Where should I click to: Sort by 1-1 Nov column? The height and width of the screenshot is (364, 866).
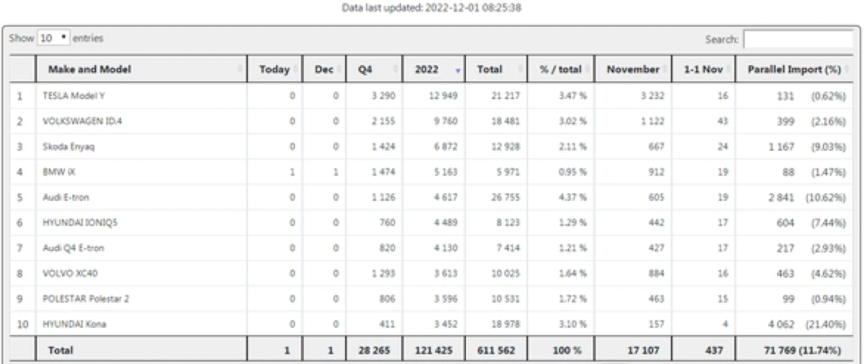[704, 70]
